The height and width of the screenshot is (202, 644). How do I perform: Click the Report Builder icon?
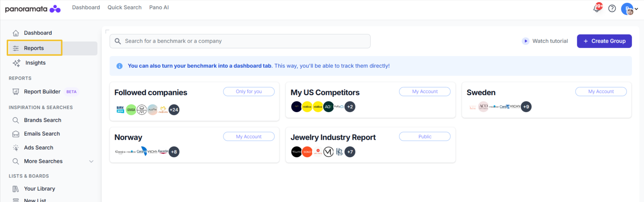[x=16, y=92]
